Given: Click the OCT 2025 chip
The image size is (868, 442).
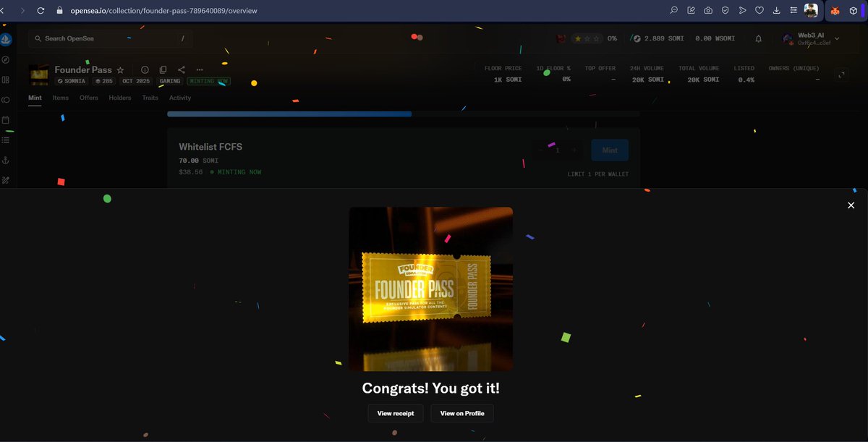Looking at the screenshot, I should tap(136, 81).
